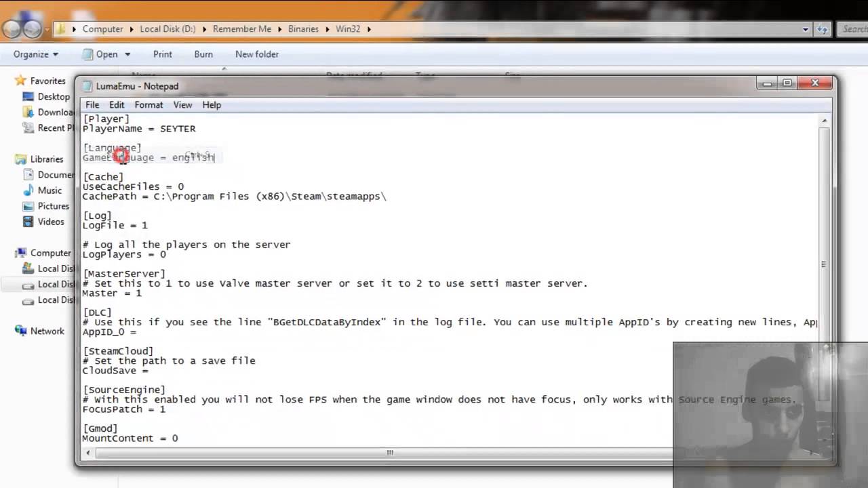Click Notepad's vertical scrollbar up arrow
The image size is (868, 488).
(825, 121)
